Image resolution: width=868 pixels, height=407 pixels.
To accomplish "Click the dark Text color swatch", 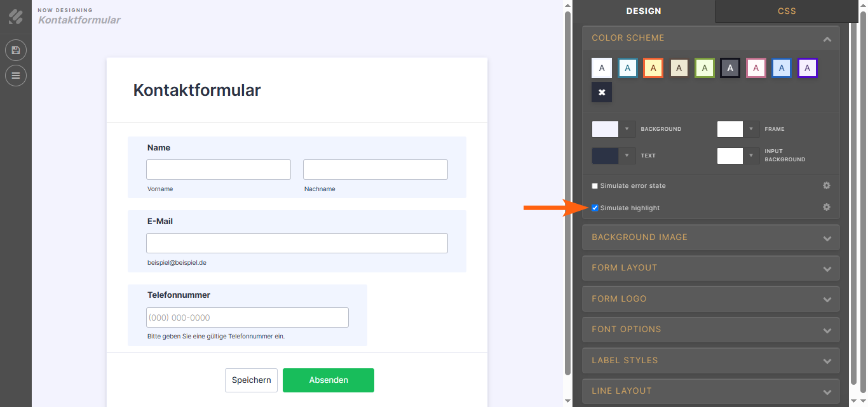I will pos(605,156).
